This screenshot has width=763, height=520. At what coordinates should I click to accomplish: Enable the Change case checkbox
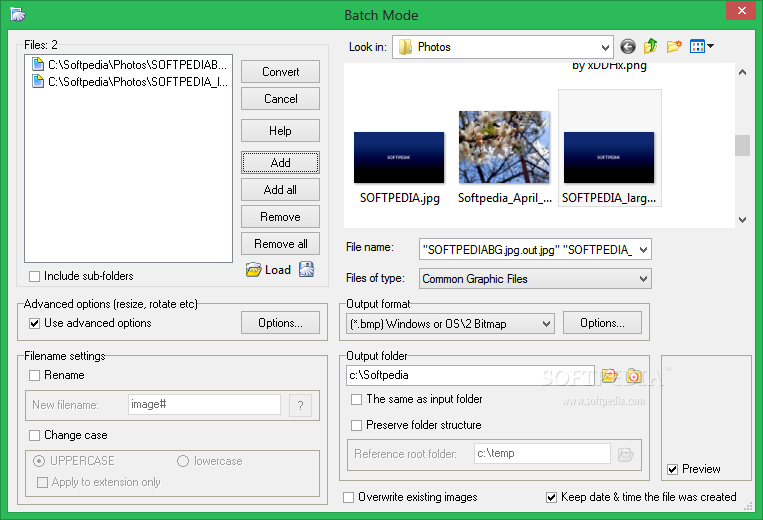pyautogui.click(x=35, y=435)
